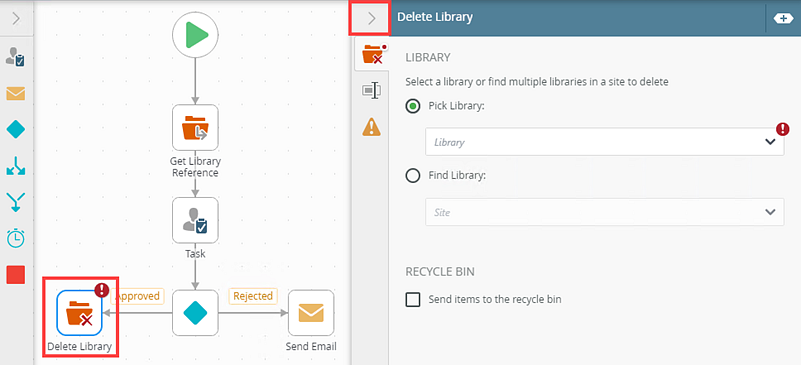Viewport: 801px width, 365px height.
Task: Select the Get Library Reference step
Action: (x=195, y=128)
